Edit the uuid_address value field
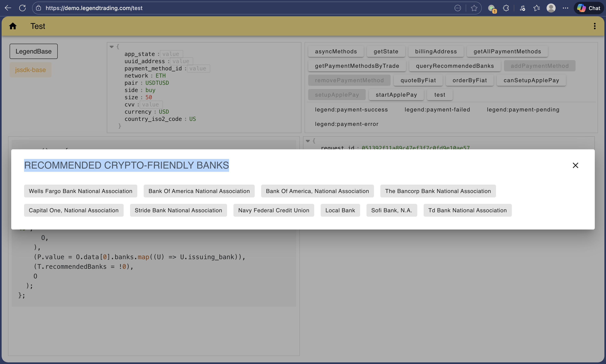 pyautogui.click(x=182, y=61)
